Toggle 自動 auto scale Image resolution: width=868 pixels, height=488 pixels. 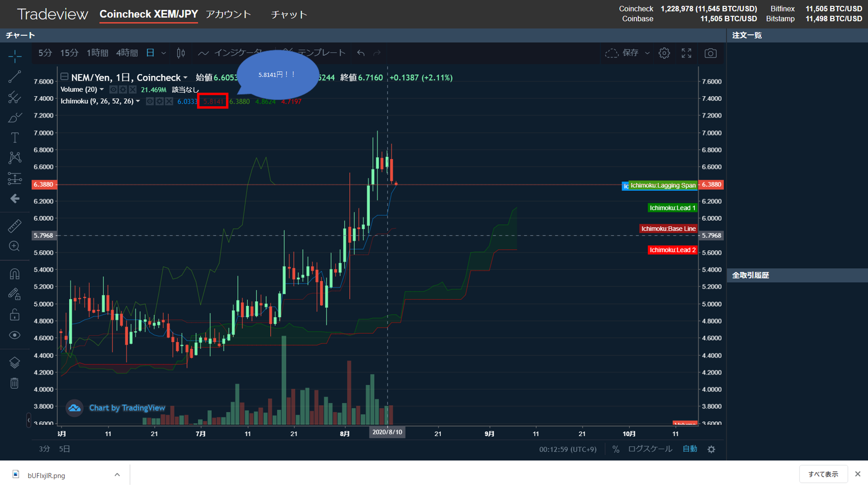[x=690, y=449]
